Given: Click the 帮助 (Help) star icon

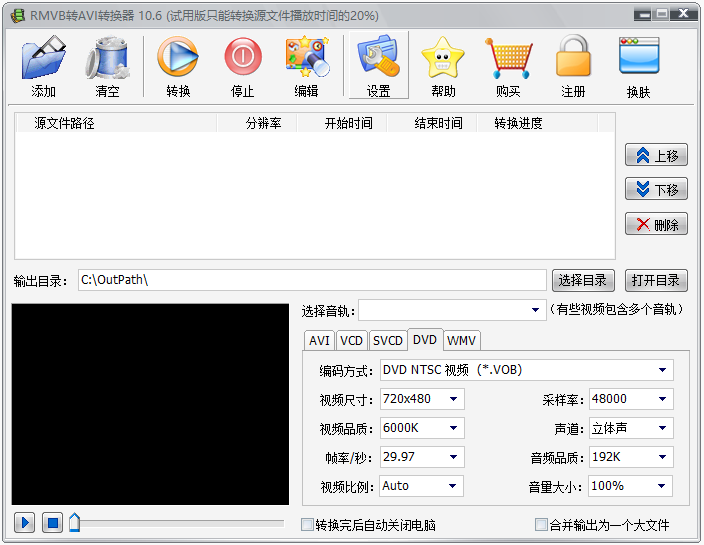Looking at the screenshot, I should (x=443, y=57).
